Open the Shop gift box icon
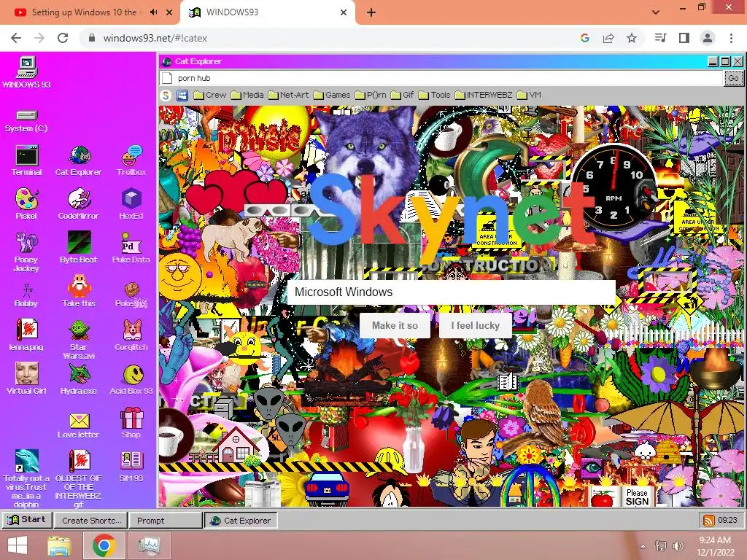Image resolution: width=747 pixels, height=560 pixels. pyautogui.click(x=131, y=423)
